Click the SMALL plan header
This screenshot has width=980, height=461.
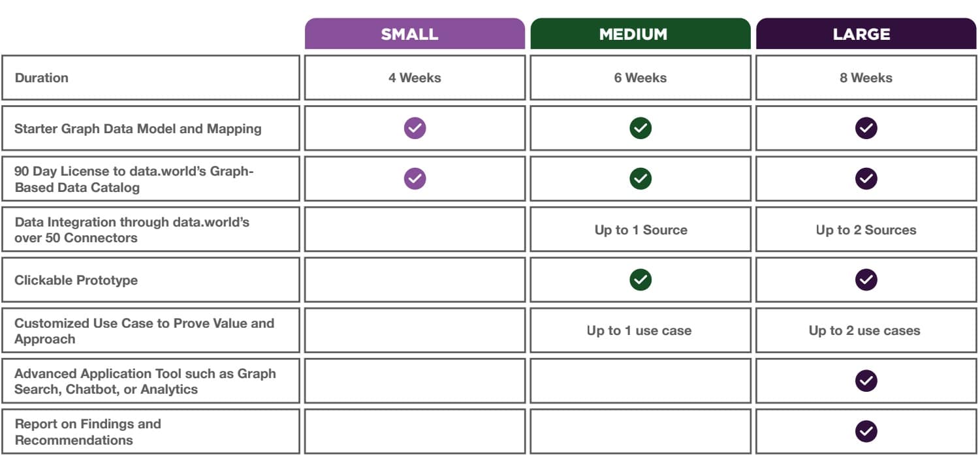coord(415,34)
